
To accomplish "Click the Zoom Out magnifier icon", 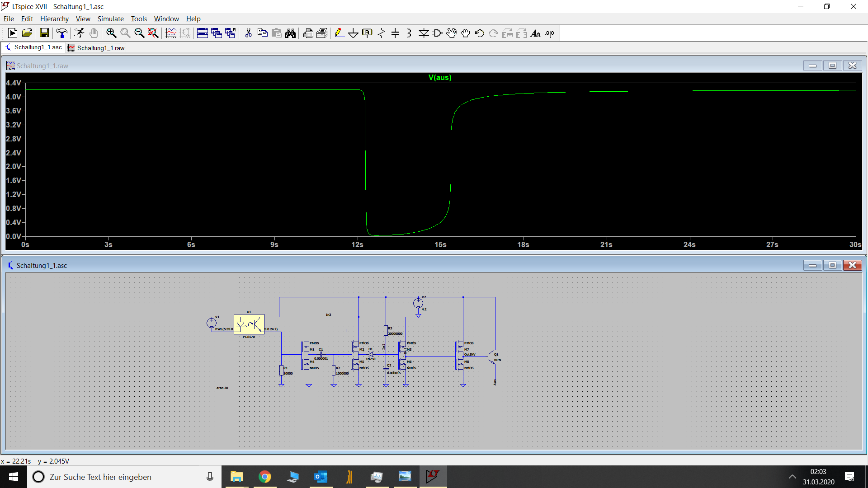I will pos(139,33).
